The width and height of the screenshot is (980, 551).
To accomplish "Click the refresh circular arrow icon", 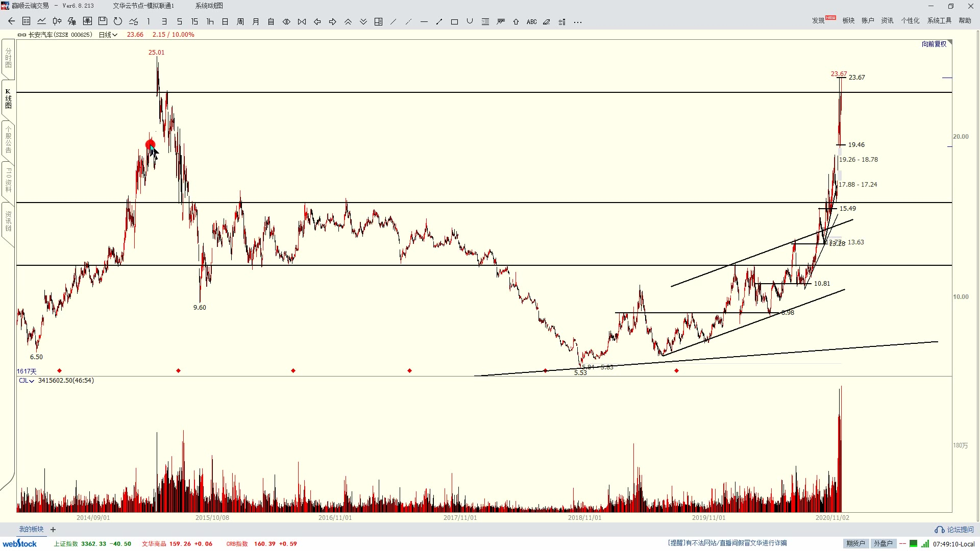I will (118, 21).
